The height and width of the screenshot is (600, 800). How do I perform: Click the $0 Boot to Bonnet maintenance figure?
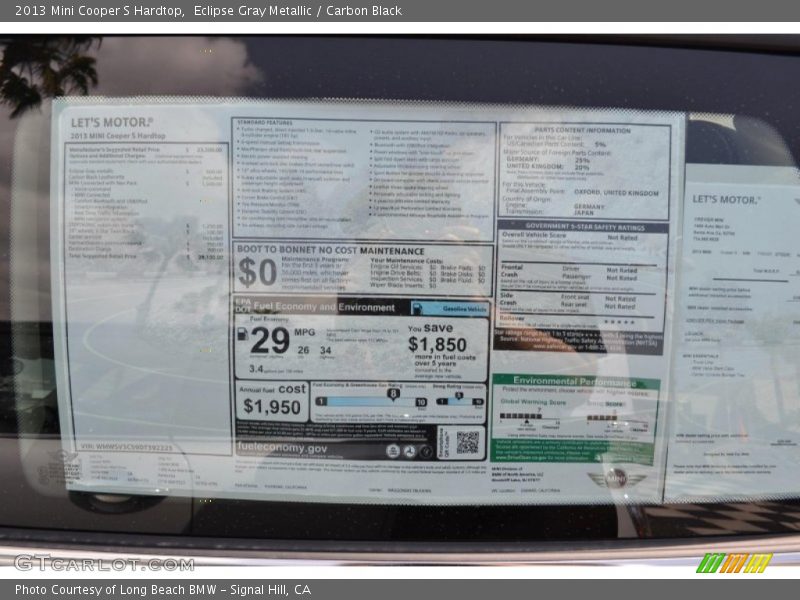pos(257,272)
